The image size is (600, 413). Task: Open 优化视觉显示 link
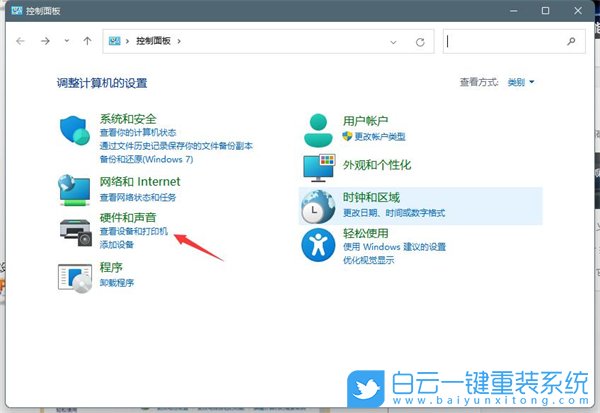tap(368, 260)
